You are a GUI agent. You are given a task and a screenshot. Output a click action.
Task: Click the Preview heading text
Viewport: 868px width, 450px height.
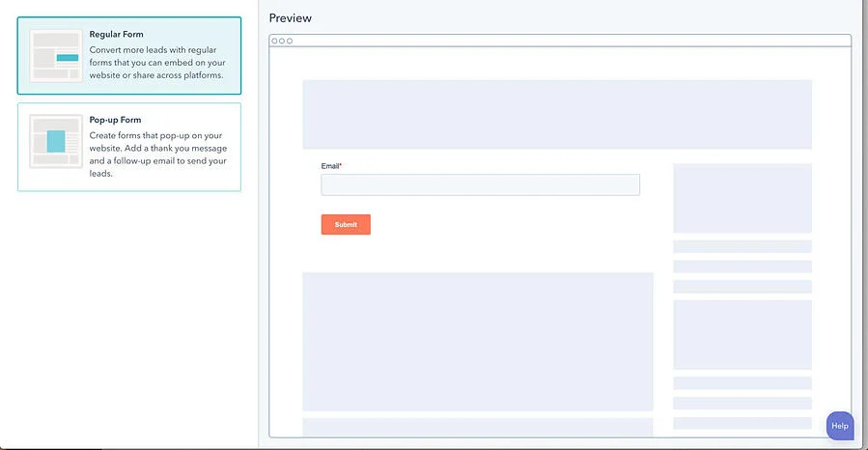290,18
